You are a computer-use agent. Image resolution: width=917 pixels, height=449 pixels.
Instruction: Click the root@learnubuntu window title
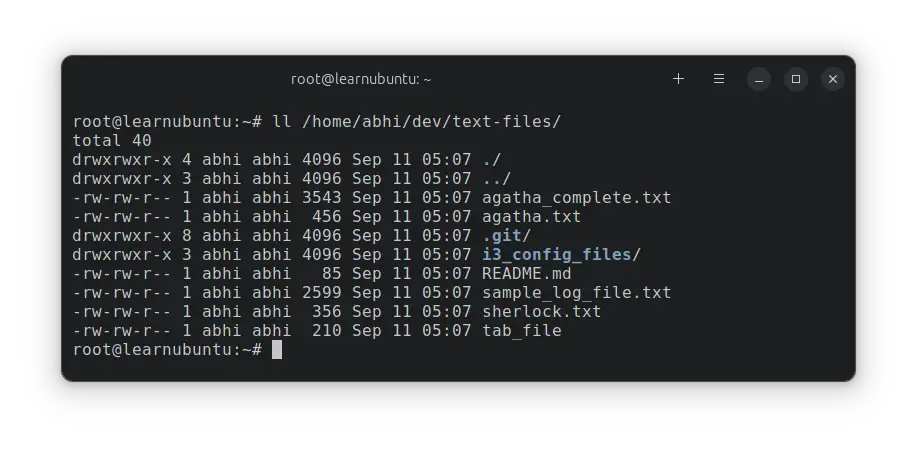click(x=361, y=79)
